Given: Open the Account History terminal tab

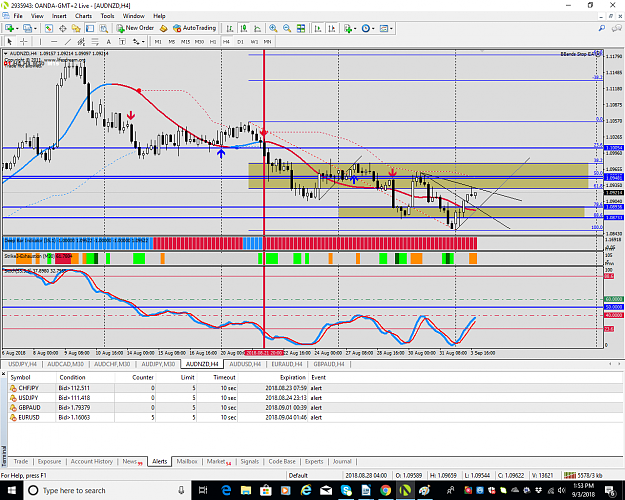Looking at the screenshot, I should click(91, 461).
